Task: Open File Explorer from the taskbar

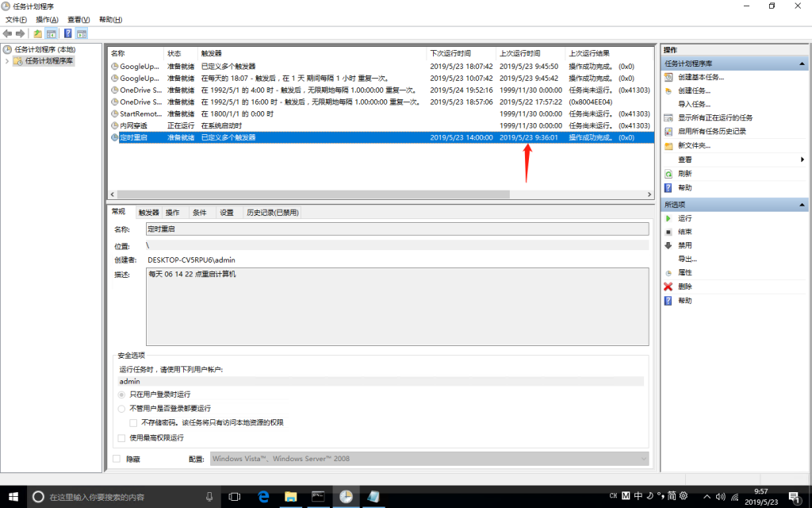Action: point(290,497)
